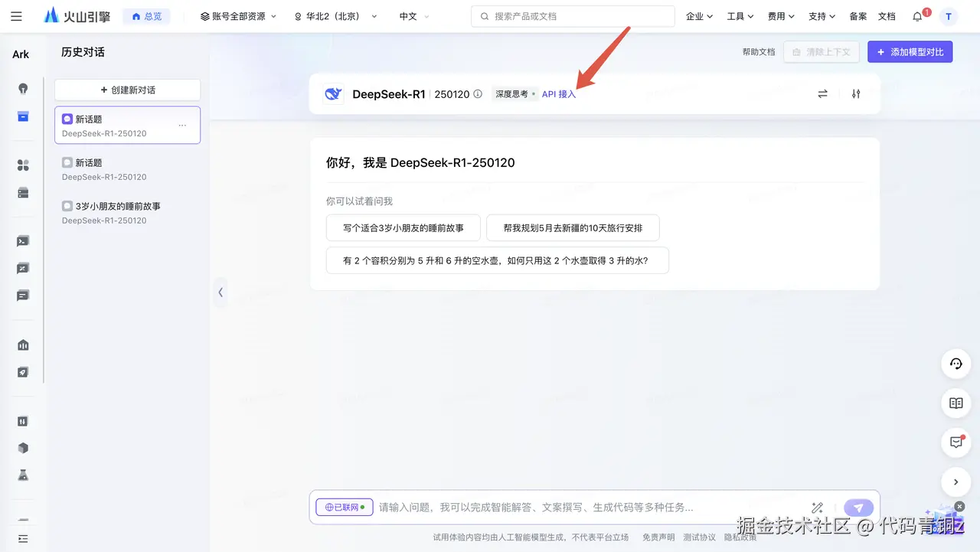Click the 总览 overview tab
The height and width of the screenshot is (552, 980).
146,16
